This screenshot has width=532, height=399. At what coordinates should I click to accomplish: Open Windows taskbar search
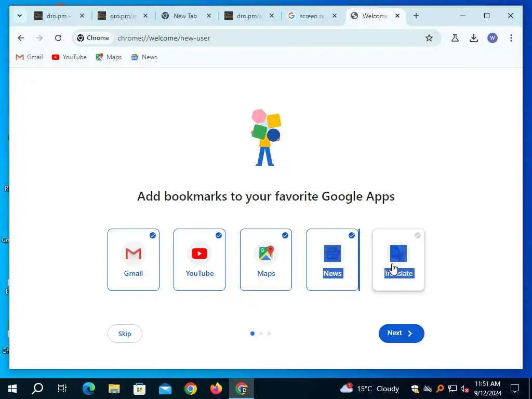(x=37, y=389)
